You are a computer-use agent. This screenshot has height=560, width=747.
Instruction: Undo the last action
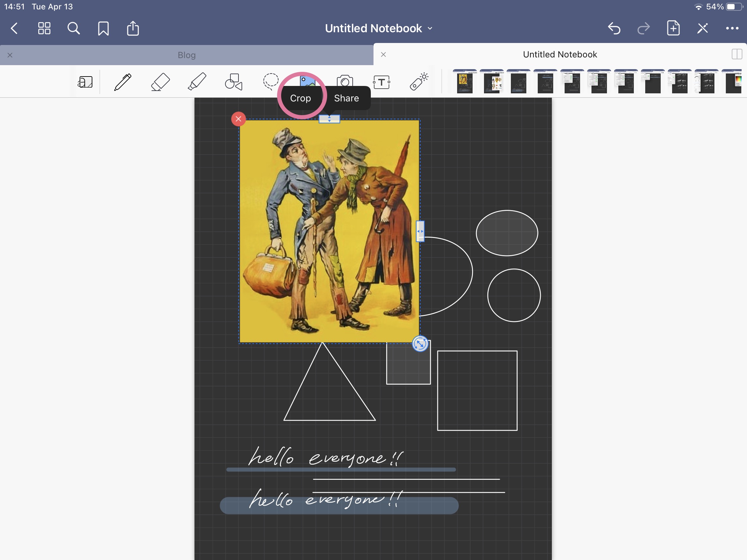click(x=614, y=28)
